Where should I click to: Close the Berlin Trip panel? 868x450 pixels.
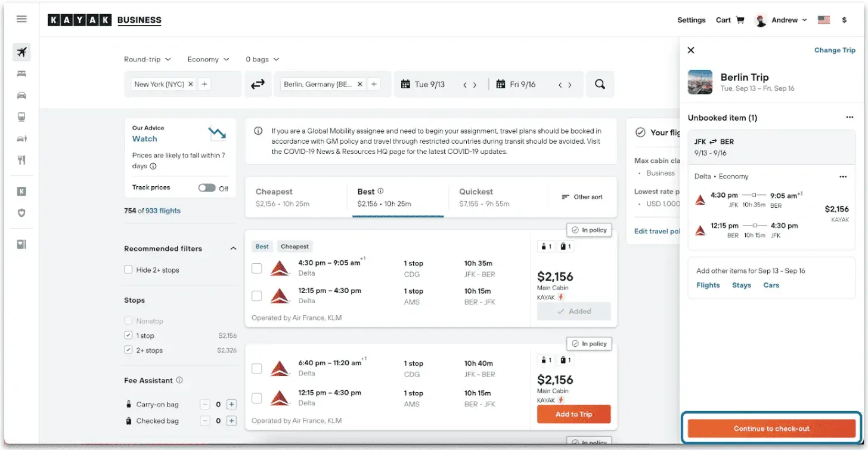691,50
